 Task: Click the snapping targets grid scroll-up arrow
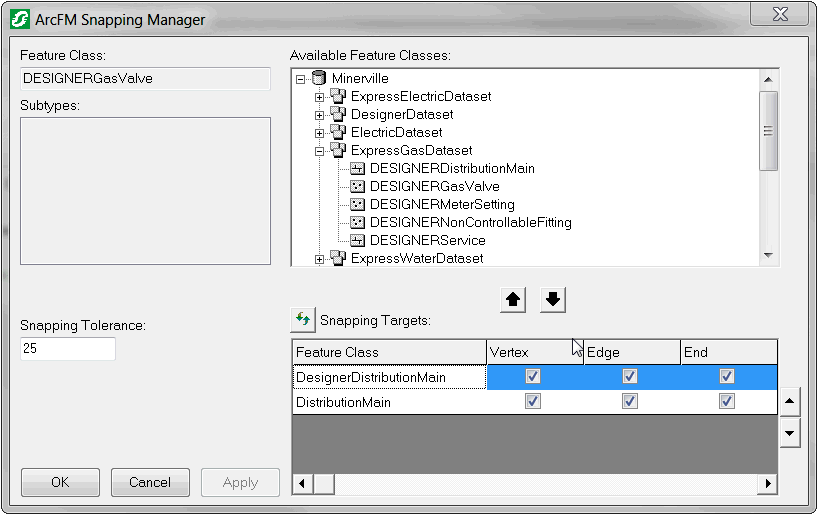(790, 401)
